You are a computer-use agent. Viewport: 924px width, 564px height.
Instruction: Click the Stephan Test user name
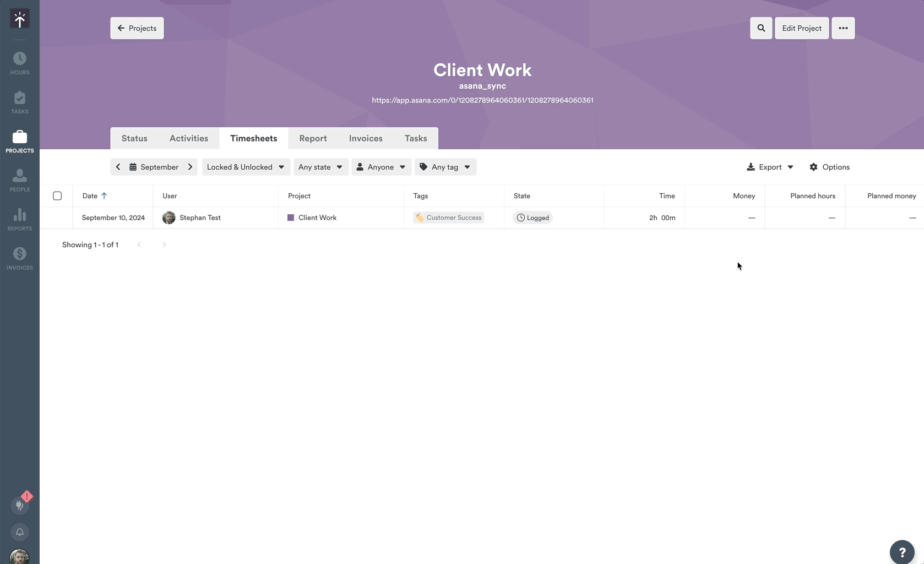pyautogui.click(x=200, y=218)
